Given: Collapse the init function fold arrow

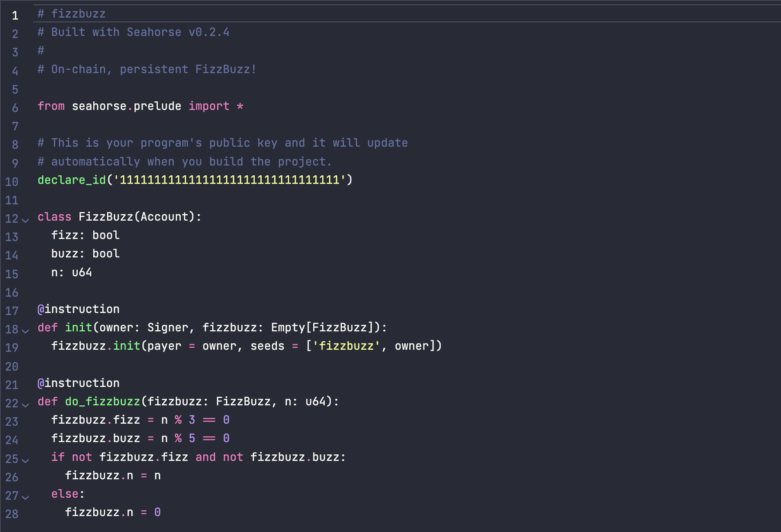Looking at the screenshot, I should coord(25,331).
